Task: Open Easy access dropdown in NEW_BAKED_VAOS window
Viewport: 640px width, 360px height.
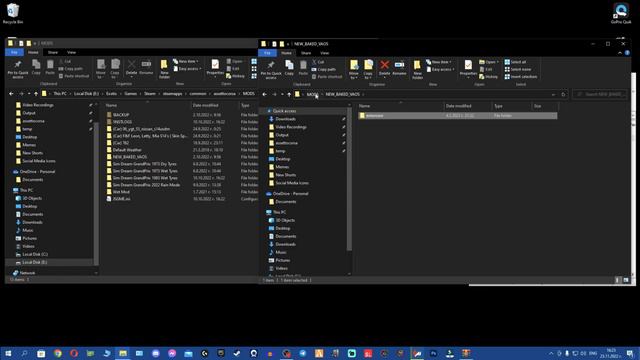Action: point(440,69)
